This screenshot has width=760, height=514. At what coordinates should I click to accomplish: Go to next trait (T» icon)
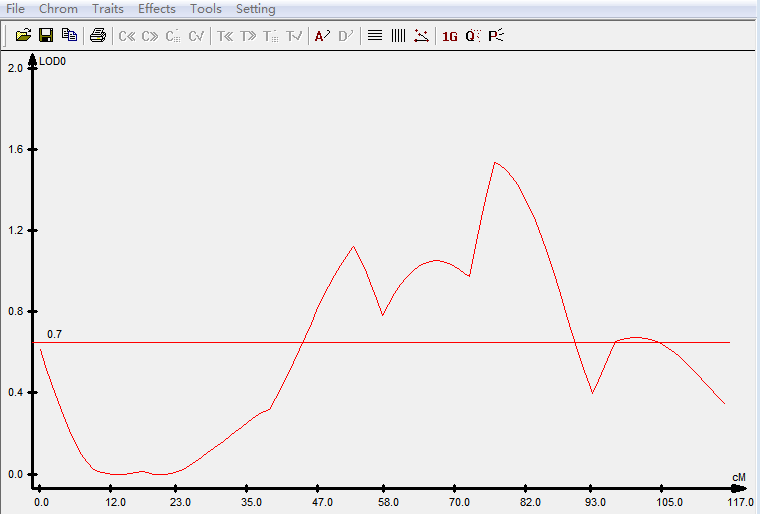click(248, 36)
